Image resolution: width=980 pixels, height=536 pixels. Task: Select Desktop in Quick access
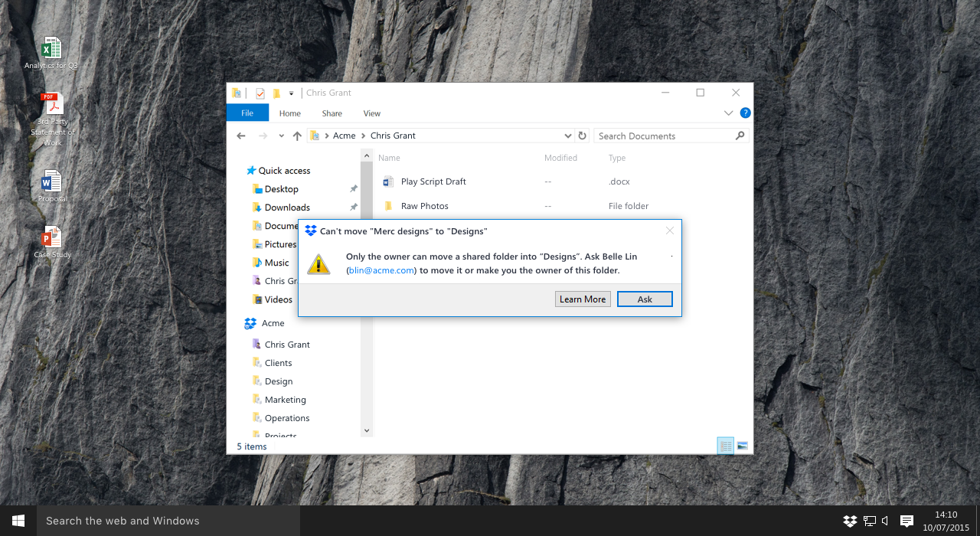[x=282, y=189]
